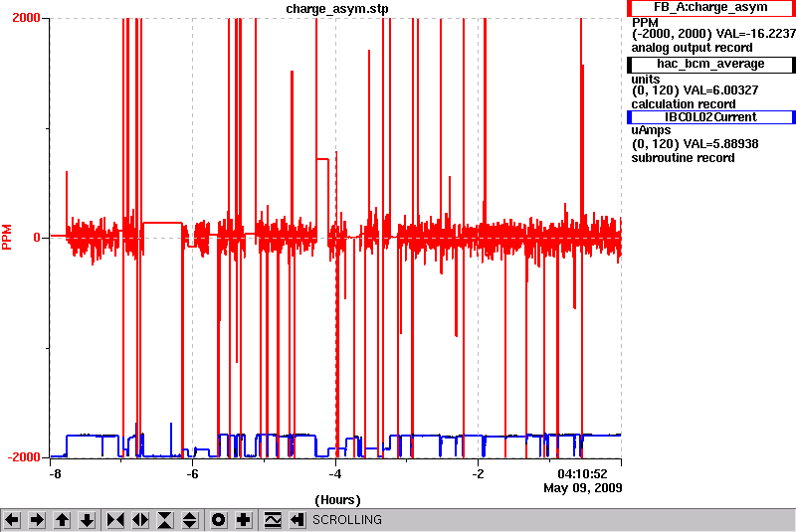796x532 pixels.
Task: Click the circle auto-scale icon
Action: [219, 520]
